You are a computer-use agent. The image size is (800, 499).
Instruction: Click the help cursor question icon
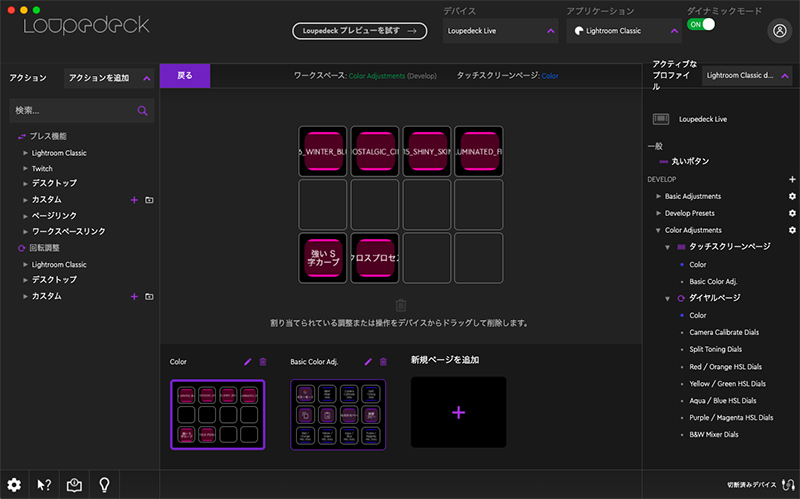(44, 485)
